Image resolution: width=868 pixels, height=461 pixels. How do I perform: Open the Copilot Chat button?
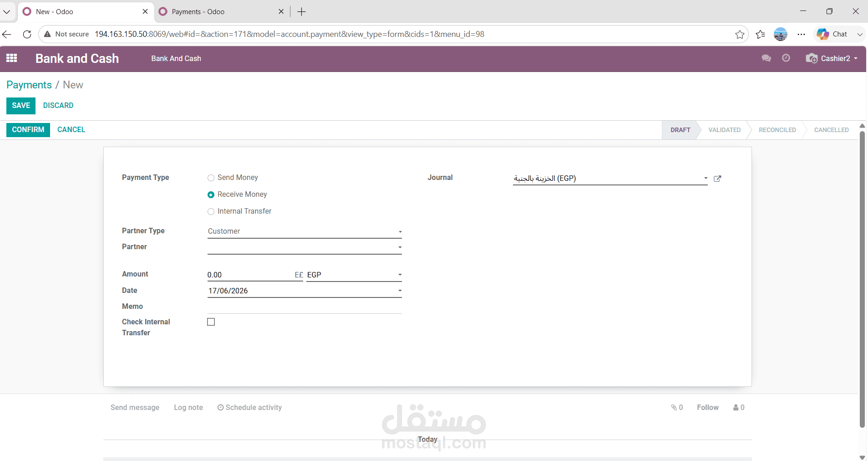[832, 34]
